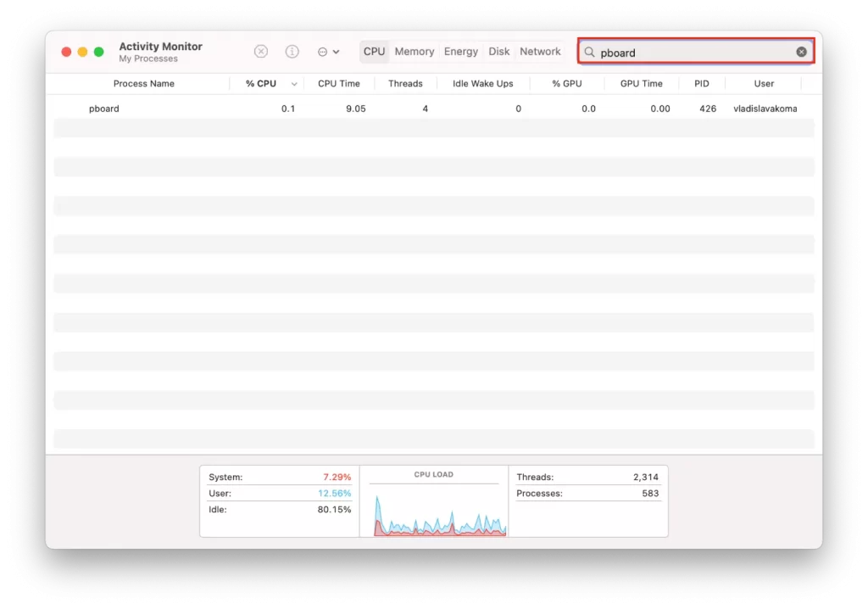Close the Activity Monitor window with red button
This screenshot has width=868, height=609.
pyautogui.click(x=66, y=52)
